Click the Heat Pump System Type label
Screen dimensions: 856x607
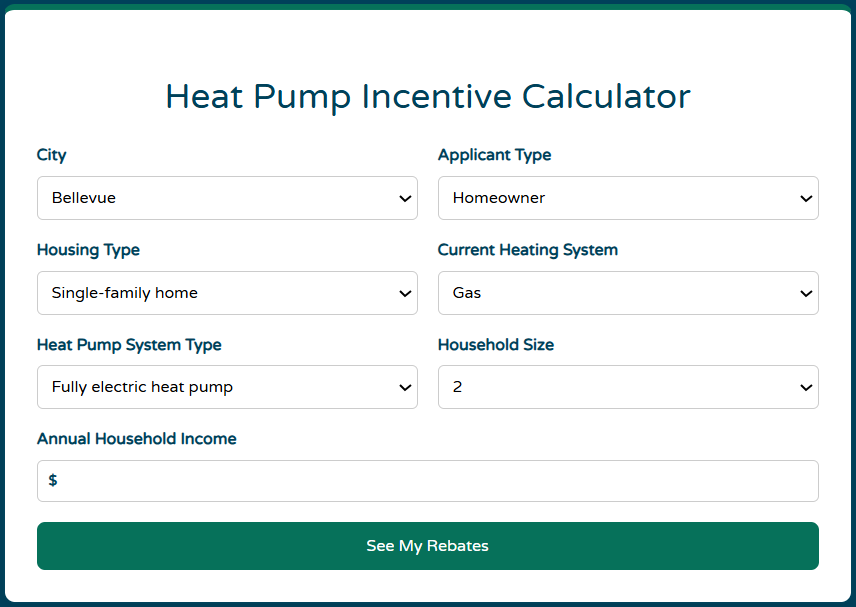[x=129, y=345]
